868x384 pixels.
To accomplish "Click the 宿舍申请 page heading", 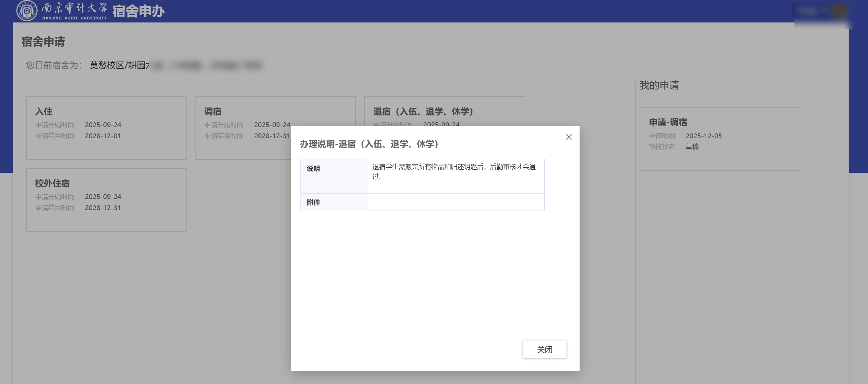I will tap(43, 42).
